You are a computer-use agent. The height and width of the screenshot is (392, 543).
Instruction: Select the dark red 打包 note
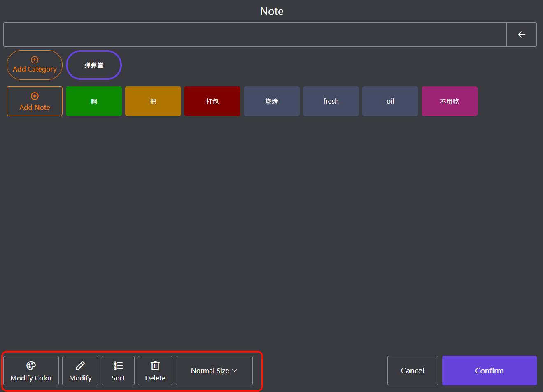click(212, 101)
